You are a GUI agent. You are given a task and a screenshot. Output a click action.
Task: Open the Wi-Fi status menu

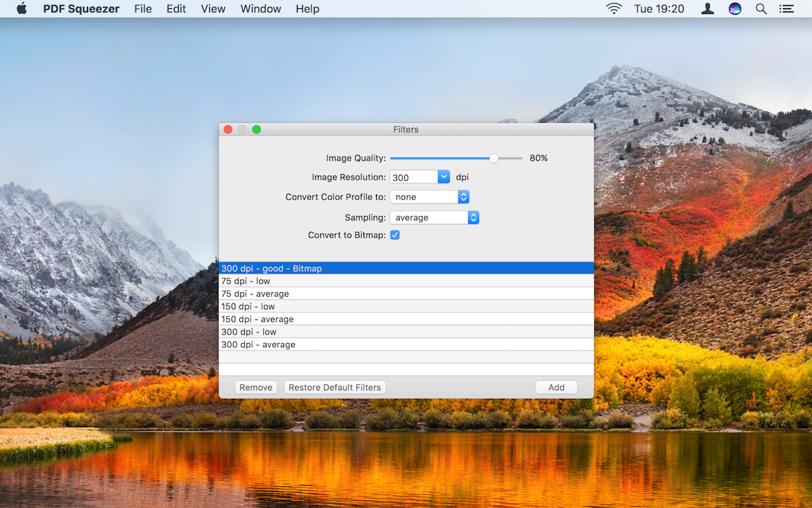tap(613, 9)
